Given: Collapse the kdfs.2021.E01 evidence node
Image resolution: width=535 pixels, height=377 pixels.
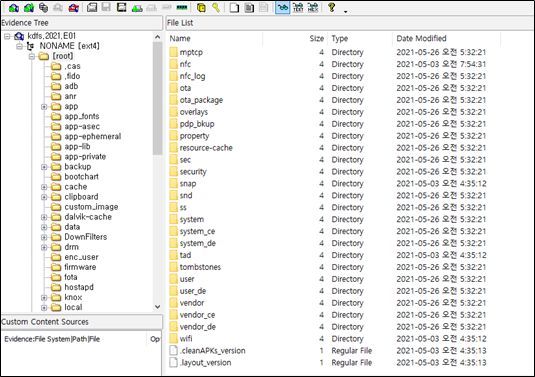Looking at the screenshot, I should [x=7, y=36].
